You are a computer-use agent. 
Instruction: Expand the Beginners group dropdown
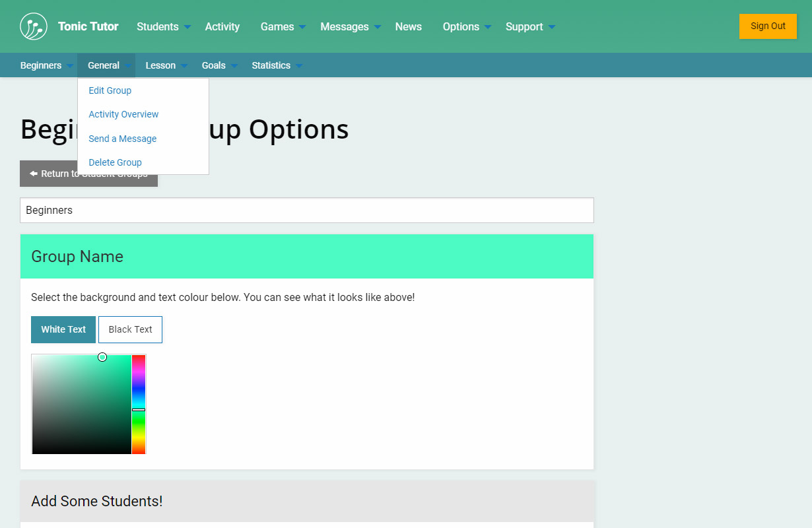(41, 65)
